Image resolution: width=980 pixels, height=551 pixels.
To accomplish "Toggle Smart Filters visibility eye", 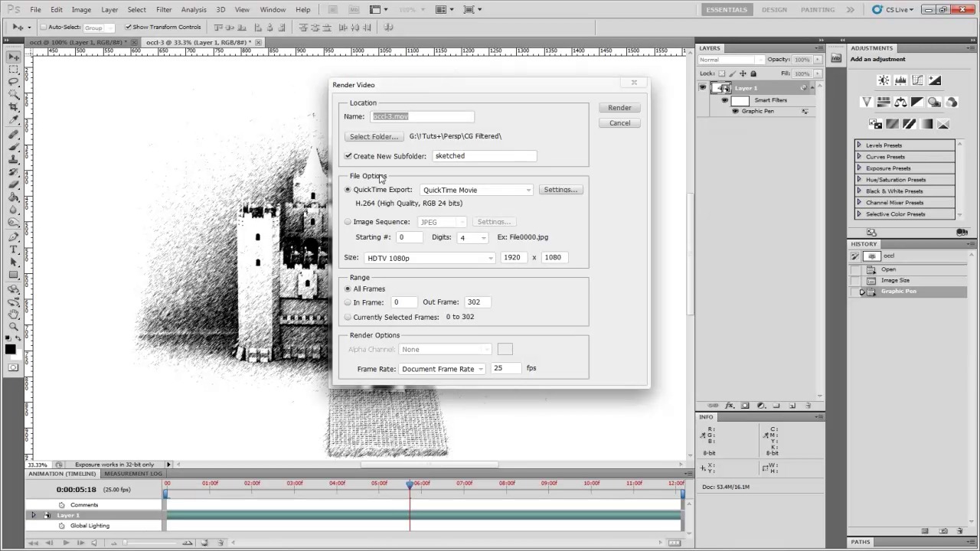I will pyautogui.click(x=724, y=100).
